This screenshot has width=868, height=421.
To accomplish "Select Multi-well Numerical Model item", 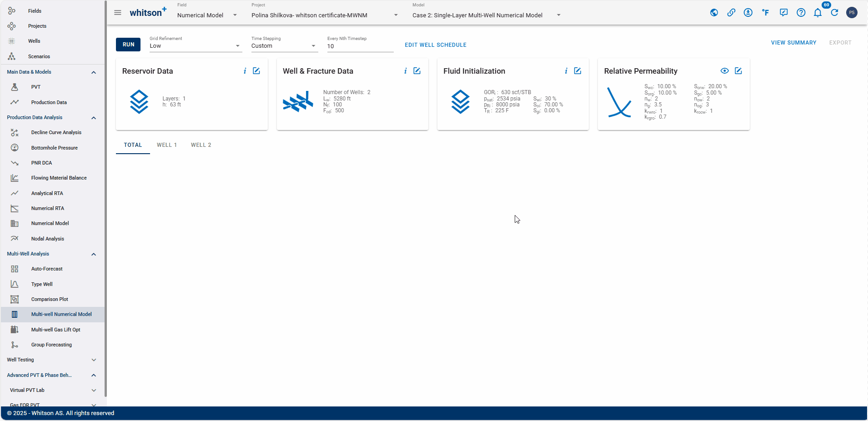I will (x=52, y=314).
